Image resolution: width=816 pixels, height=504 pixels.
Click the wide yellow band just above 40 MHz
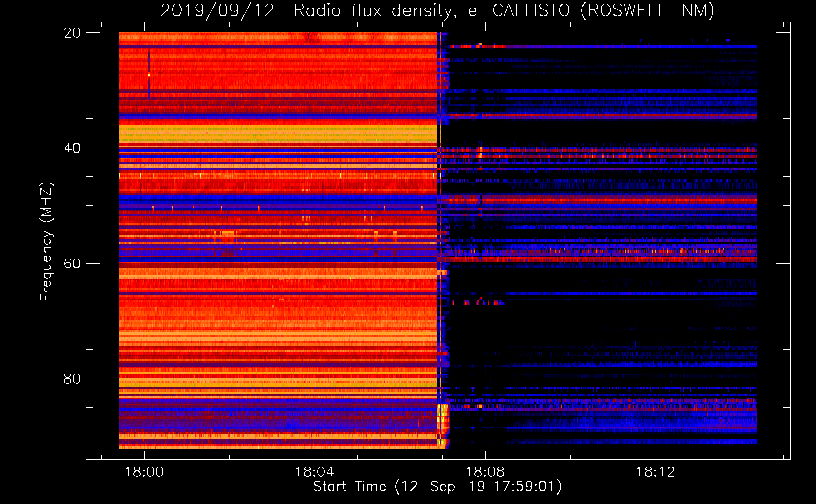pyautogui.click(x=278, y=135)
